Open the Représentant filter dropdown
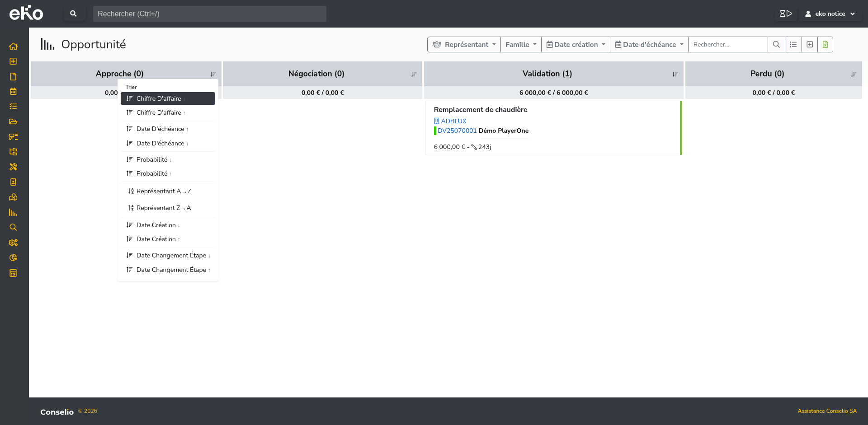The height and width of the screenshot is (425, 868). (463, 44)
